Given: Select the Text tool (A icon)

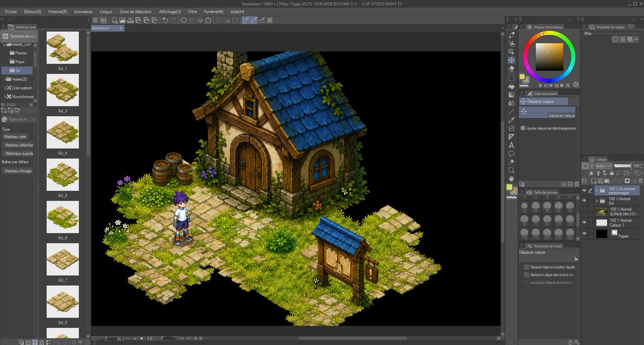Looking at the screenshot, I should point(511,145).
